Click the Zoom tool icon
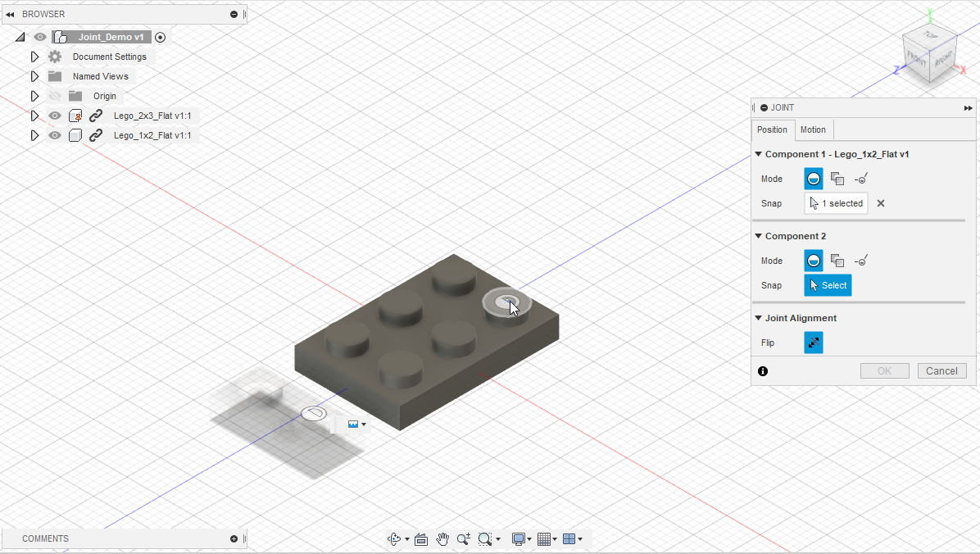 pyautogui.click(x=463, y=538)
